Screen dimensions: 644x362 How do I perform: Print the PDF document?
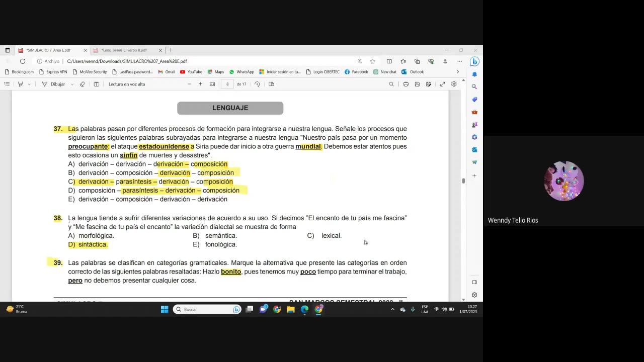click(406, 84)
